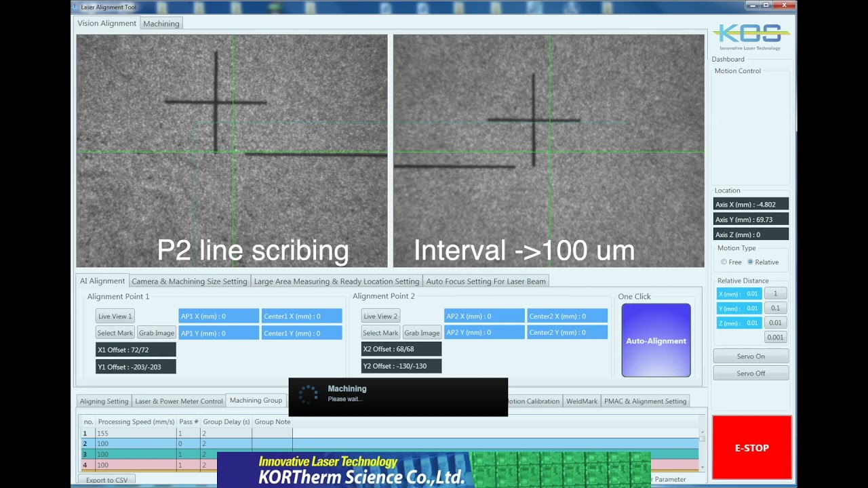Click the Y1 Offset : -203/-203 readout
The width and height of the screenshot is (868, 488).
tap(136, 367)
